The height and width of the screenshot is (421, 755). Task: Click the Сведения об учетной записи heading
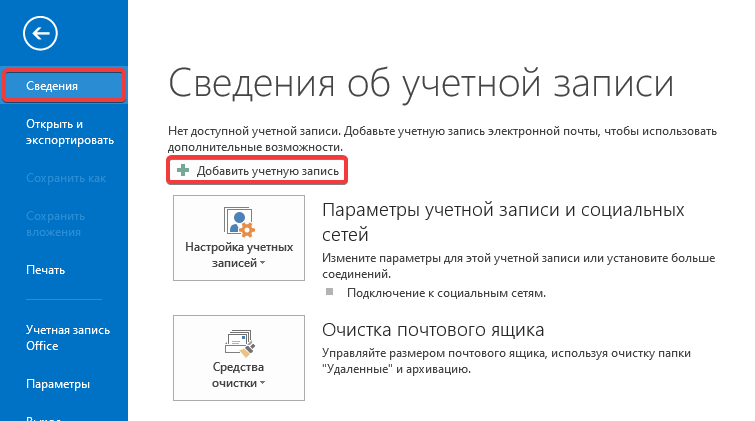tap(421, 84)
